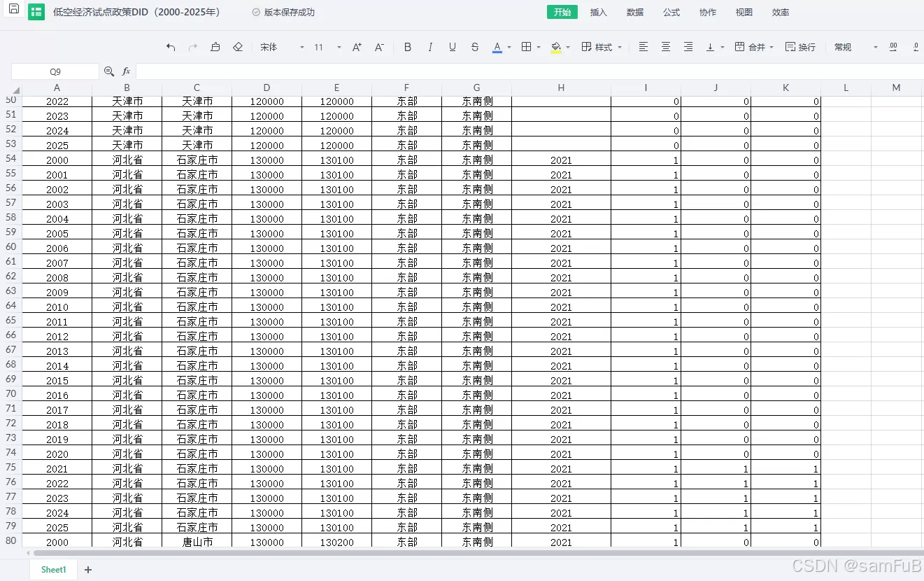The height and width of the screenshot is (581, 924).
Task: Click the green spreadsheet app icon
Action: [36, 12]
